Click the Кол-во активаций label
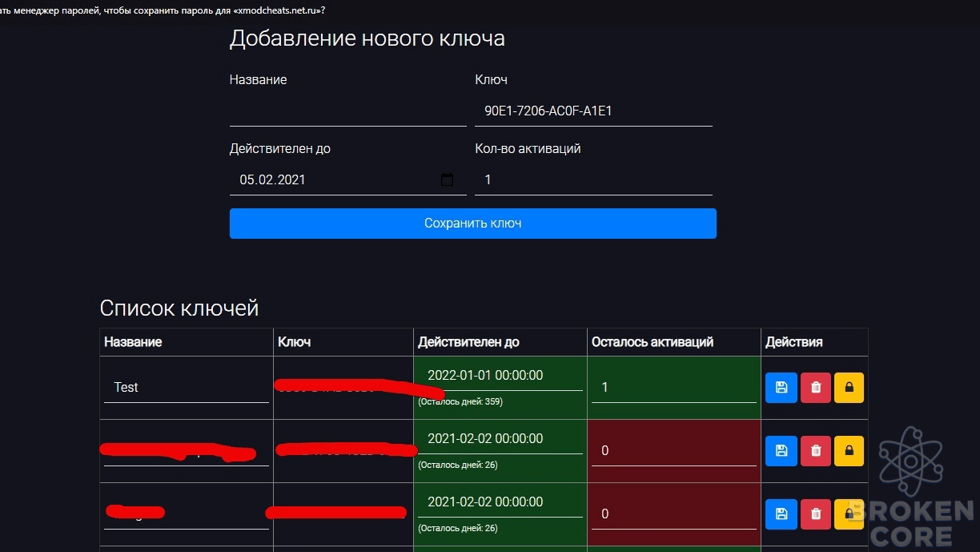The width and height of the screenshot is (980, 552). click(528, 148)
